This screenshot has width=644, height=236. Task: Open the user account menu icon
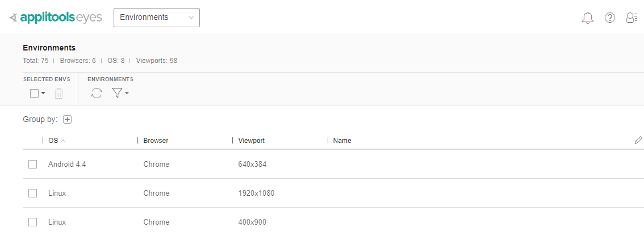[632, 18]
